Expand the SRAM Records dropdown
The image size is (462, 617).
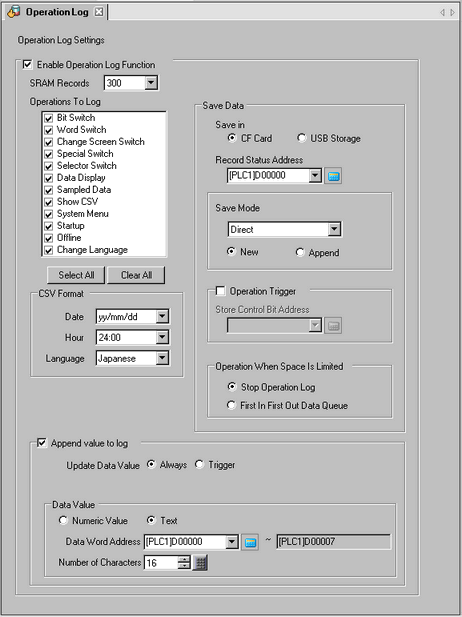151,83
